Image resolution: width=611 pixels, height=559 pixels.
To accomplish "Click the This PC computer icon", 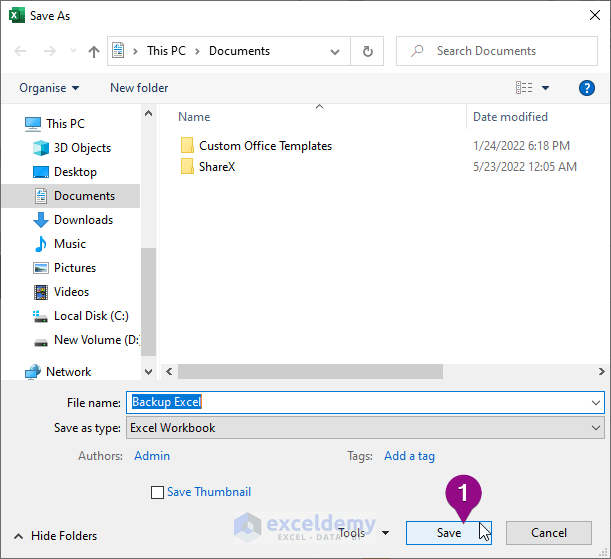I will tap(33, 124).
